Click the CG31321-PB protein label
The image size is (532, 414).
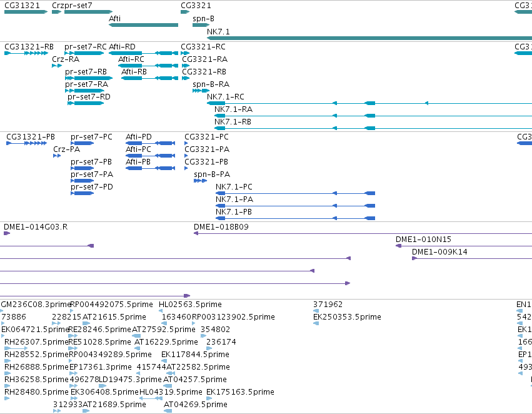click(x=31, y=137)
